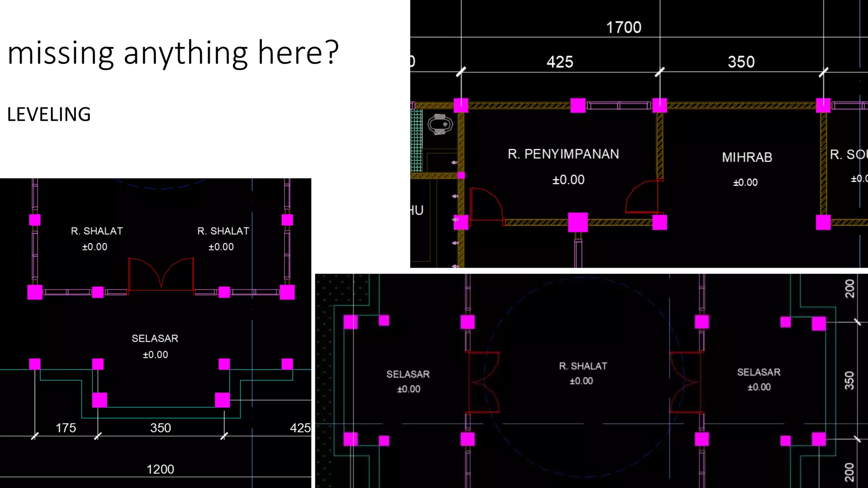Click the center R. SHALAT label in lower-right plan

(583, 366)
